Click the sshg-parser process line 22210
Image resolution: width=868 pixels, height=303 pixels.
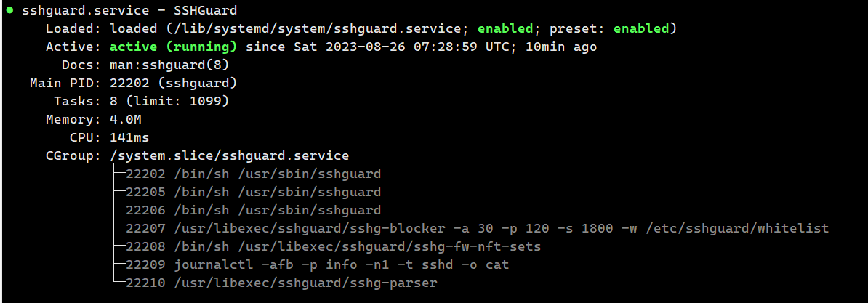tap(281, 283)
